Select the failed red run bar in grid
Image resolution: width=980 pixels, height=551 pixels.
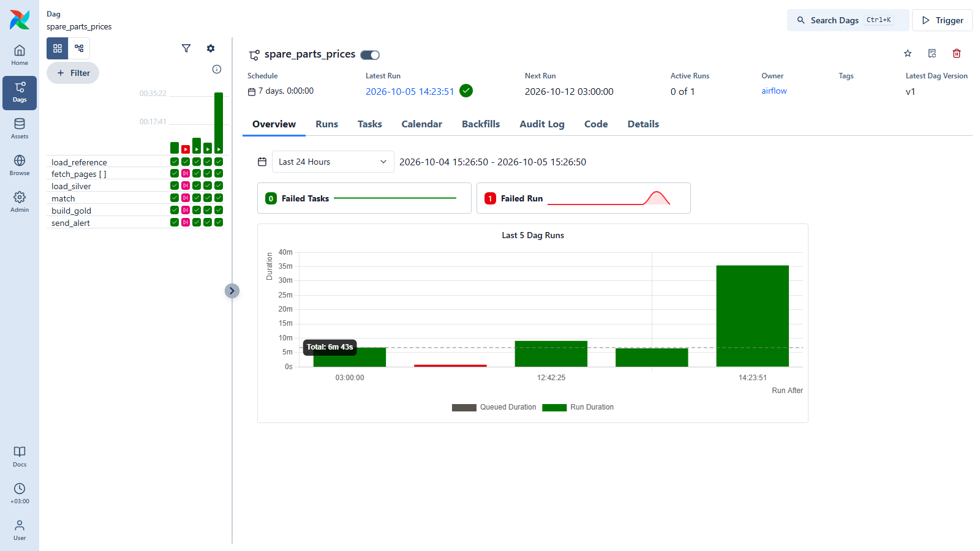tap(186, 149)
